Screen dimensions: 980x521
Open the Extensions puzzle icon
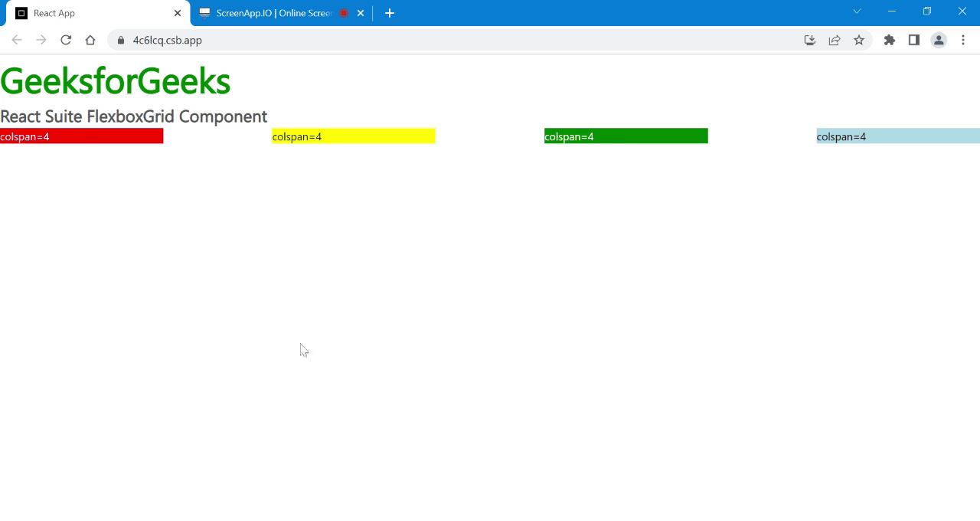890,40
